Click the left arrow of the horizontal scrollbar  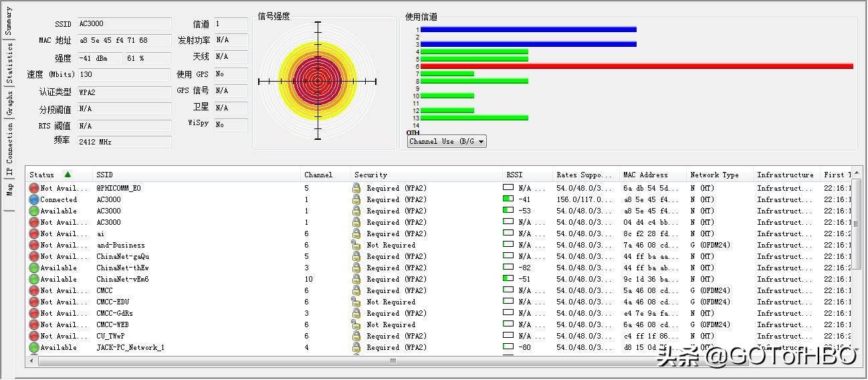pos(31,361)
